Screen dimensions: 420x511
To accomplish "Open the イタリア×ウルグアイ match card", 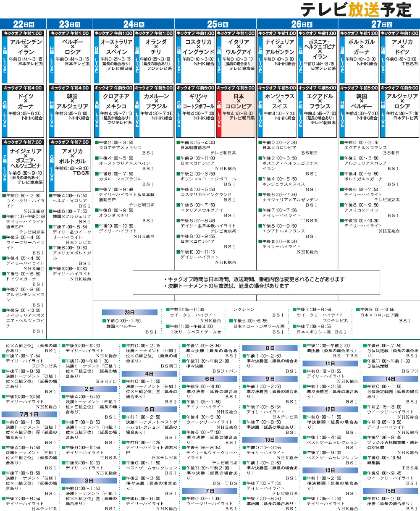I will point(236,57).
